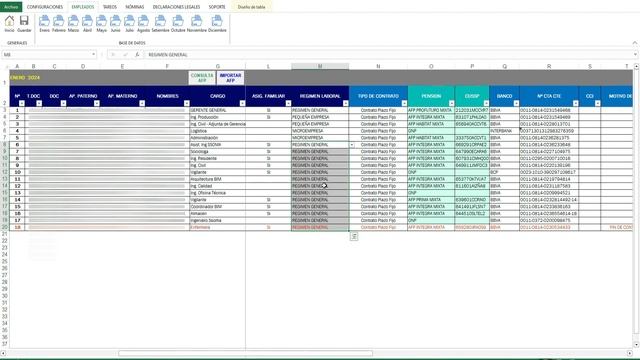Open the Diciembre database icon
This screenshot has height=360, width=640.
click(217, 24)
